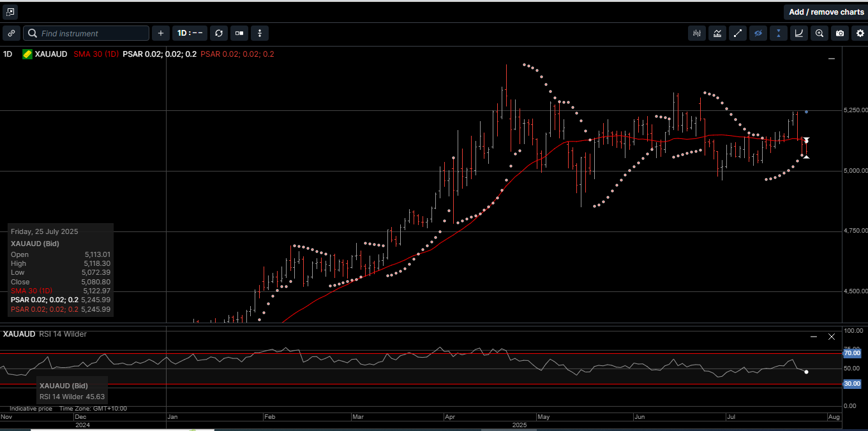Click the 2025 year label on the time axis
The image size is (868, 431).
tap(520, 424)
